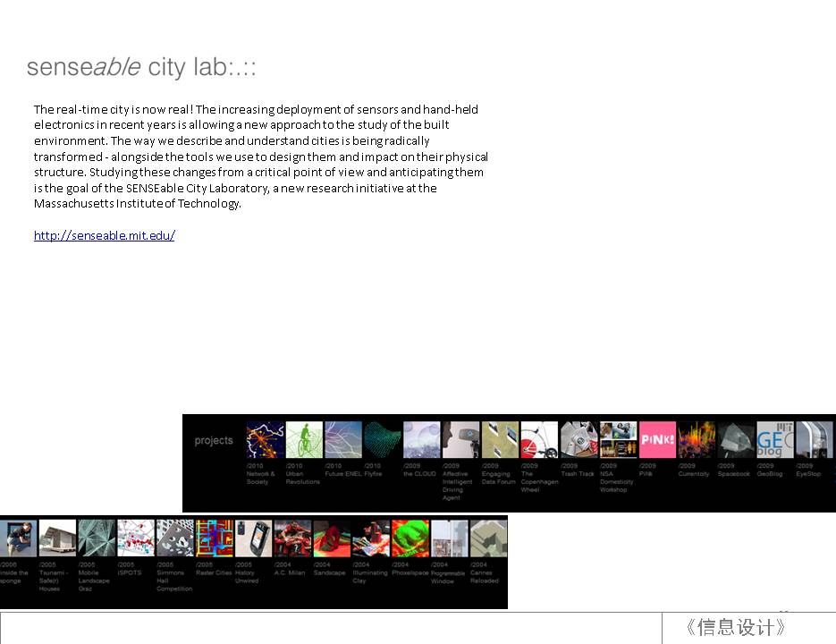This screenshot has width=836, height=644.
Task: Click the Tsunami Safe(r) Houses thumbnail
Action: click(x=57, y=538)
